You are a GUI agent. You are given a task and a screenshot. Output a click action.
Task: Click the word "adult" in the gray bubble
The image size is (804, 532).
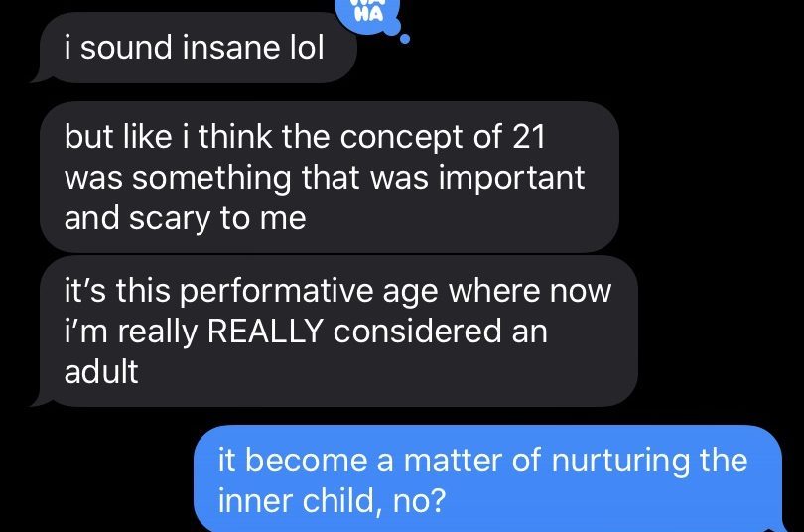(101, 372)
